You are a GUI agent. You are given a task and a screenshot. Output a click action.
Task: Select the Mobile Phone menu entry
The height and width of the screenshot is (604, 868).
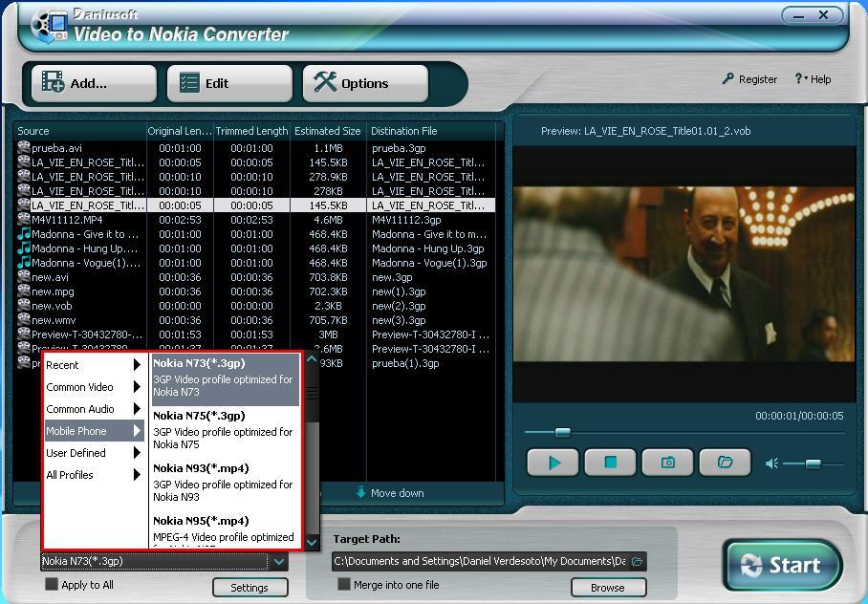click(x=94, y=431)
